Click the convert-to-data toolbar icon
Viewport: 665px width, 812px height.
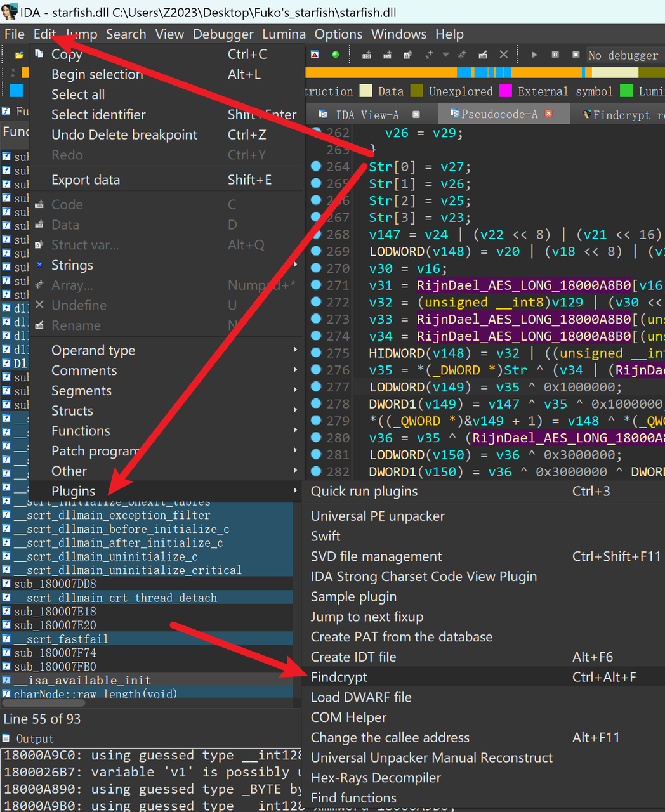[387, 55]
